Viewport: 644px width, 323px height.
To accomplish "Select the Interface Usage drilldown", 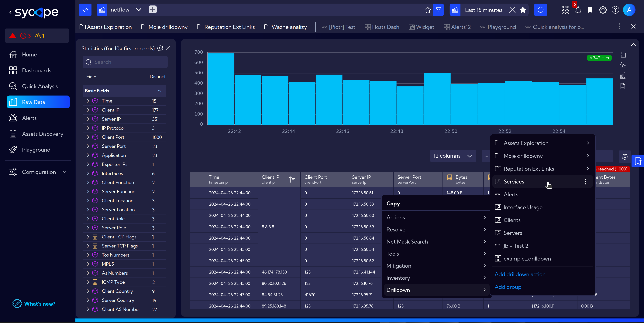I will tap(542, 207).
